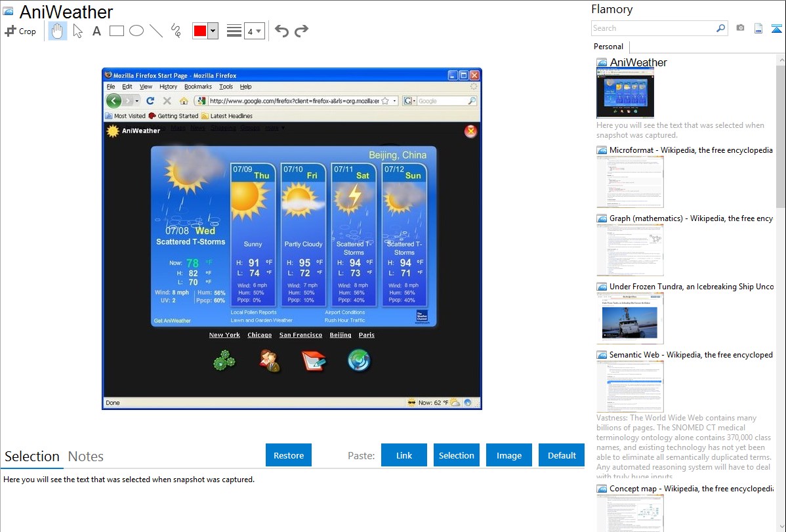Click the green gears settings icon
Viewport: 786px width, 532px height.
(x=224, y=361)
